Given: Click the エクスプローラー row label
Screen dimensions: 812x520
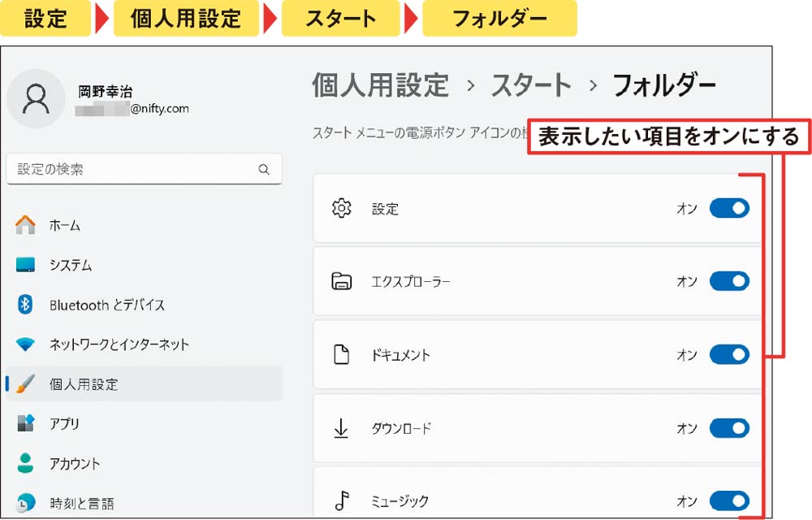Looking at the screenshot, I should coord(411,281).
